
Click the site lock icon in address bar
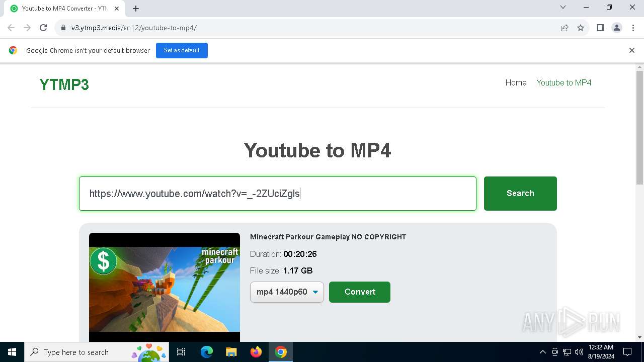point(63,28)
